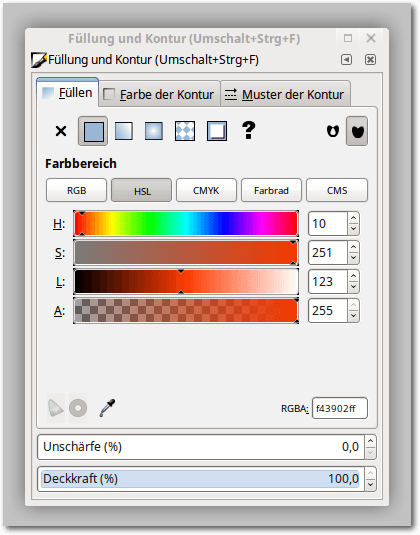Pick color with the eyedropper icon
The width and height of the screenshot is (420, 535).
[107, 408]
